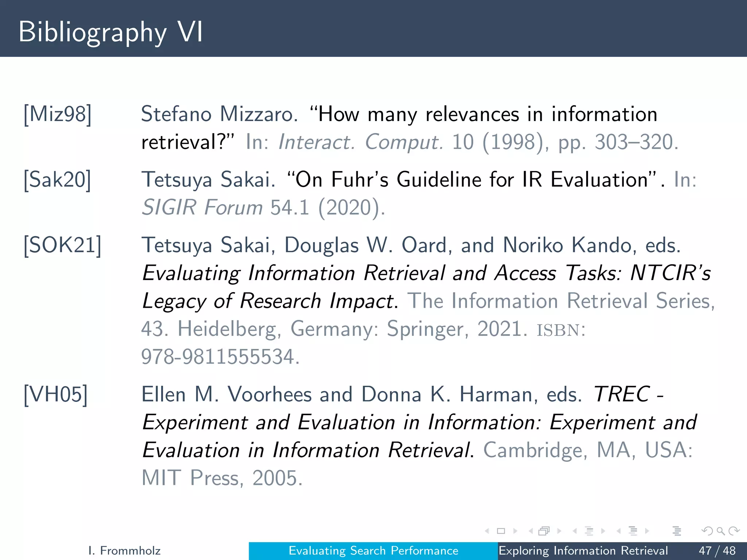Viewport: 747px width, 560px height.
Task: Click title On Fuhr's Guideline for IR Evaluation
Action: click(472, 179)
